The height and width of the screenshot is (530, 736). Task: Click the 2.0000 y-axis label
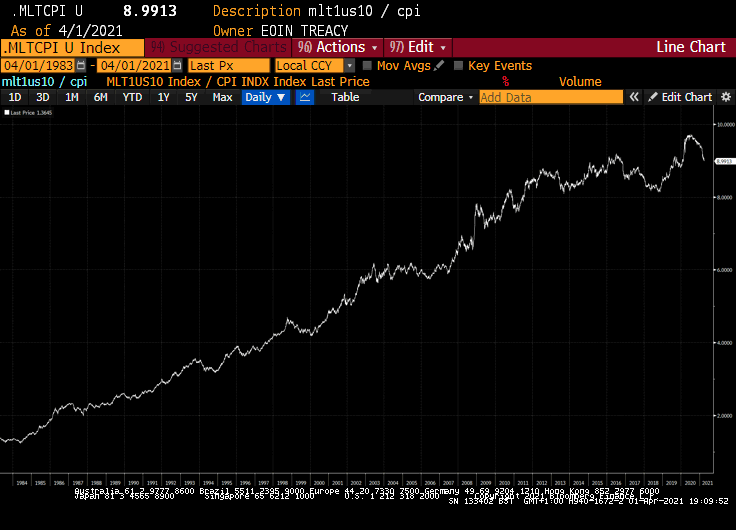[x=726, y=415]
